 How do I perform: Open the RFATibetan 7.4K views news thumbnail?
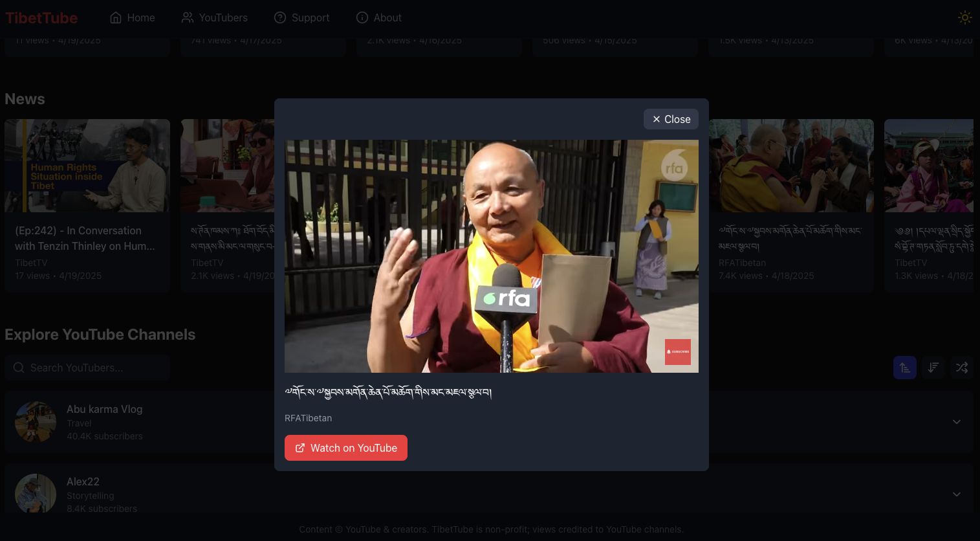tap(791, 166)
